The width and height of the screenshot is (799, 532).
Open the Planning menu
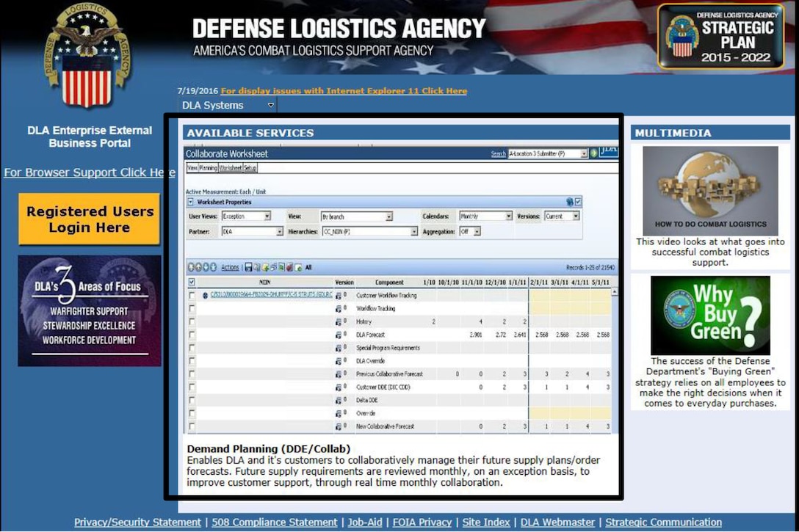pos(208,167)
